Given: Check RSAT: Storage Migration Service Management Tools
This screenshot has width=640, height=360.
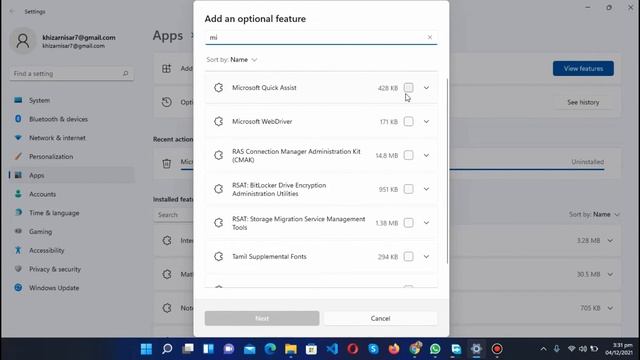Looking at the screenshot, I should click(408, 223).
